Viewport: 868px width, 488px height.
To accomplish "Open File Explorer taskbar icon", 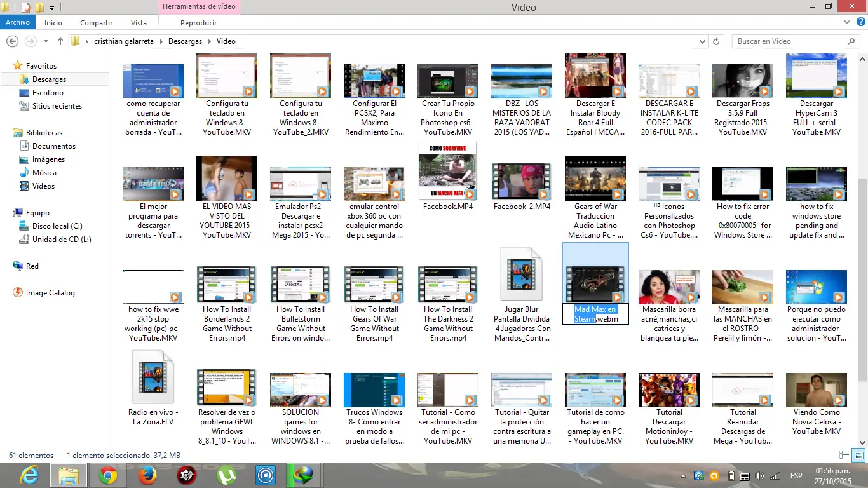I will tap(69, 475).
